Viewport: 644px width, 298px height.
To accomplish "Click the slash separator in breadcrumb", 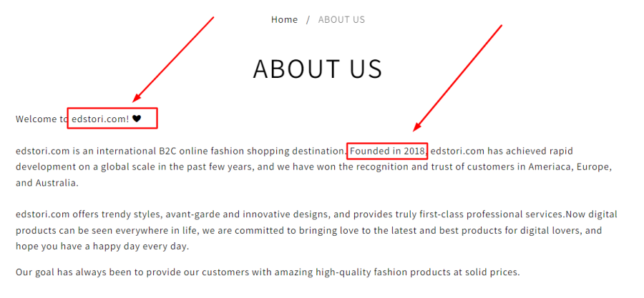I will click(308, 20).
